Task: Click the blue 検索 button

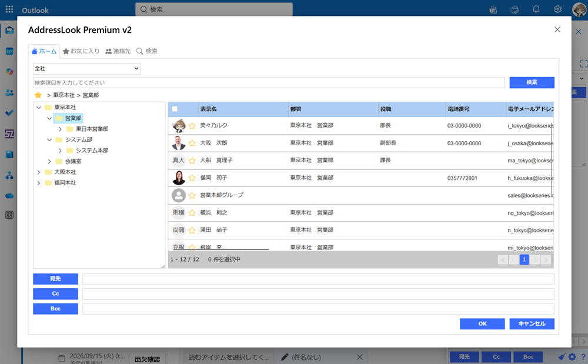Action: [x=532, y=82]
